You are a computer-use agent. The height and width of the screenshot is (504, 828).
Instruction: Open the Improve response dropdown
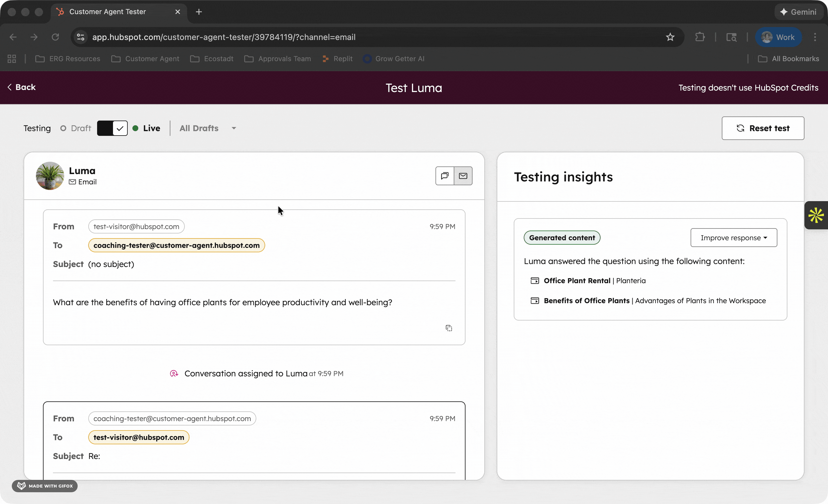click(x=734, y=238)
